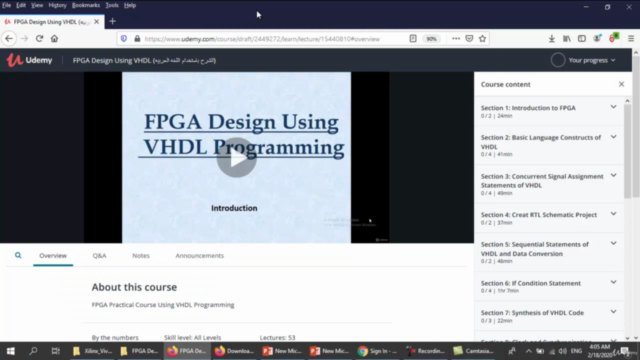Viewport: 640px width, 360px height.
Task: Open the Tools menu
Action: tap(112, 5)
